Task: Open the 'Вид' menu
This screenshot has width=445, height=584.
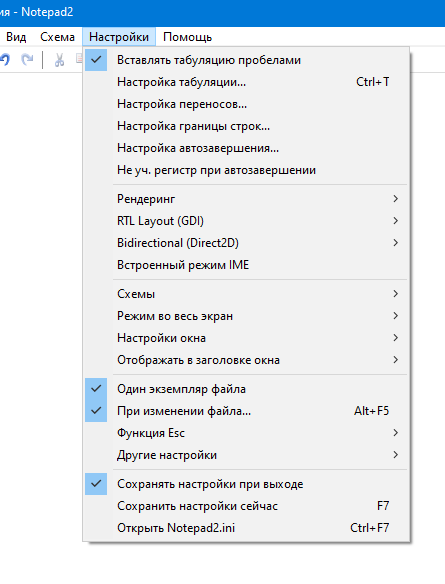Action: (16, 37)
